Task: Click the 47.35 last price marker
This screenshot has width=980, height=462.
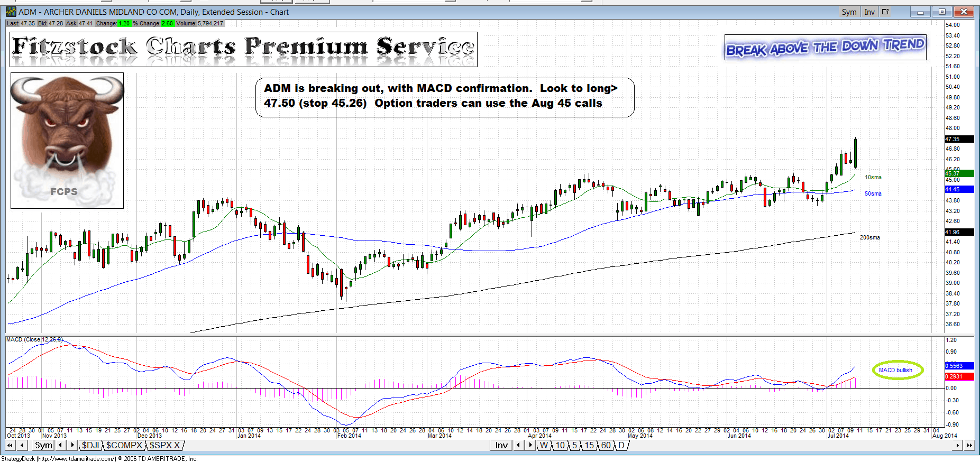Action: tap(958, 139)
